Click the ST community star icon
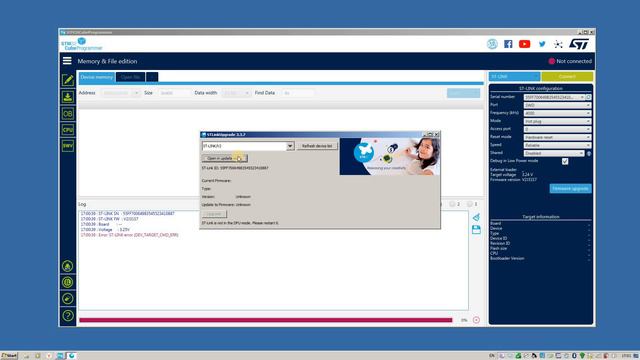The height and width of the screenshot is (360, 640). click(558, 44)
